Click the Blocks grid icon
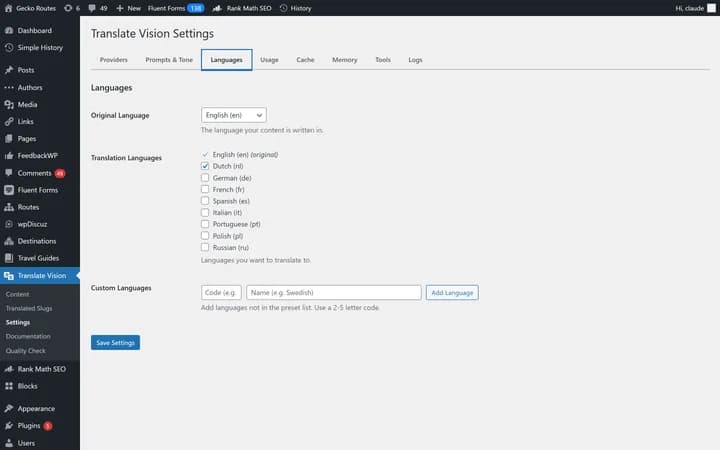This screenshot has height=450, width=720. (x=9, y=386)
